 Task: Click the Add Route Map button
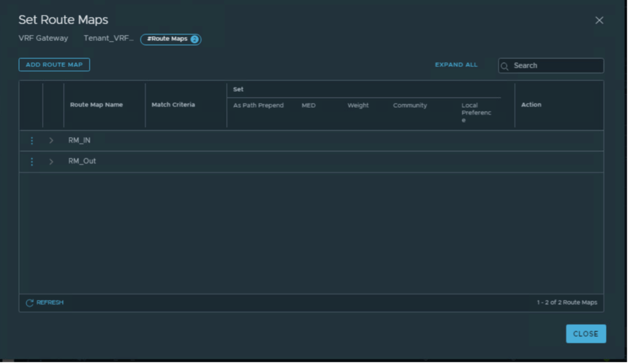pyautogui.click(x=54, y=65)
